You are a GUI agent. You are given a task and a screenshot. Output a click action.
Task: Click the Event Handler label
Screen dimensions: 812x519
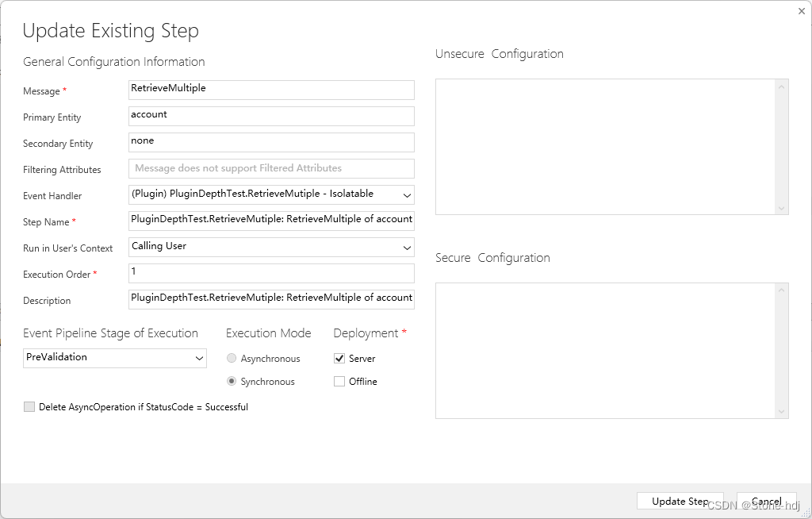coord(52,196)
